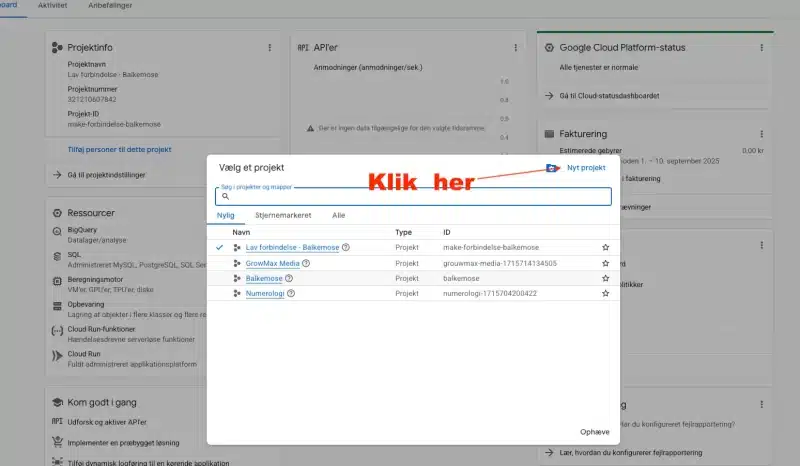Viewport: 800px width, 466px height.
Task: Click search magnifier icon in project dialog
Action: (x=226, y=197)
